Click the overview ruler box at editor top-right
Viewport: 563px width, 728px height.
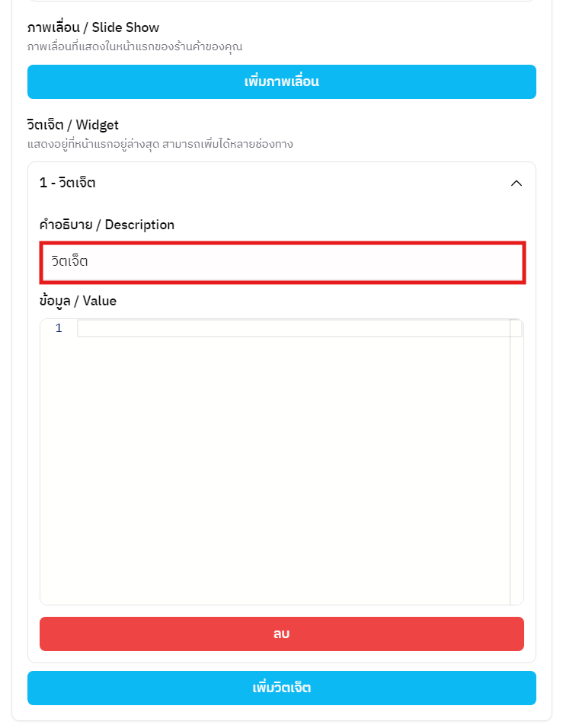517,328
